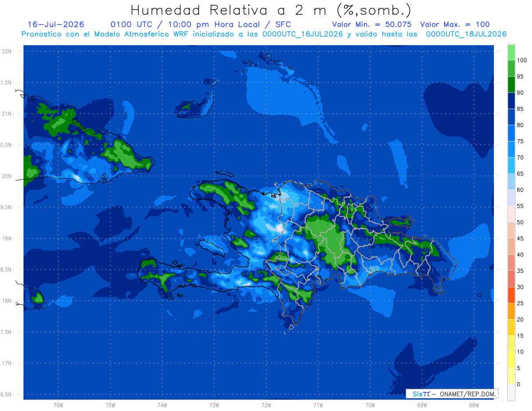Click the red-orange 25–30 legend band
This screenshot has height=411, width=532.
(511, 295)
